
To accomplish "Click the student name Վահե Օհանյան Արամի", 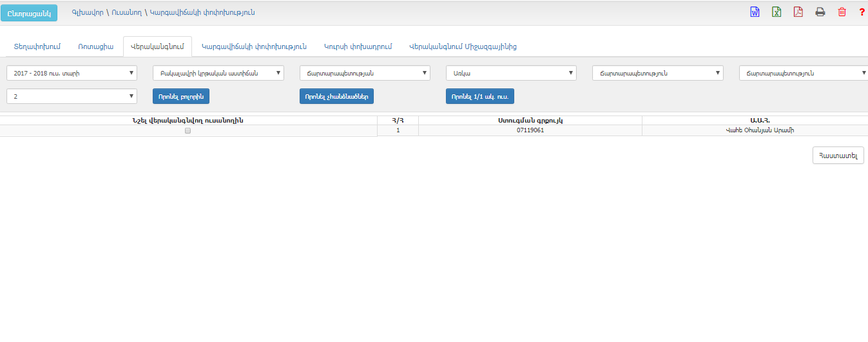I will pyautogui.click(x=755, y=130).
